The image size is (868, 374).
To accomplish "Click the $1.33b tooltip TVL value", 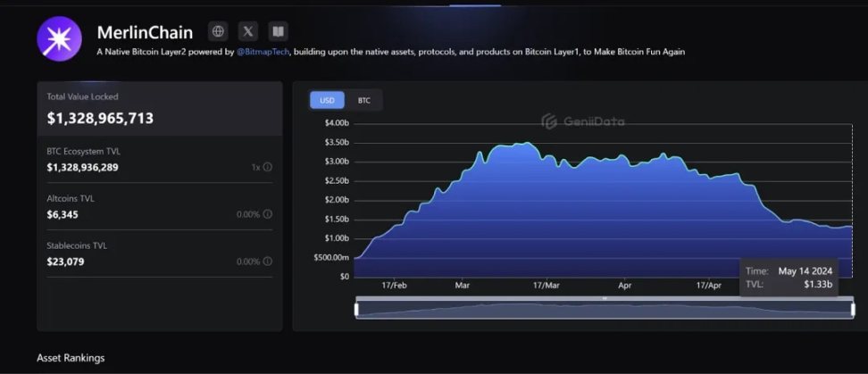I will tap(818, 285).
